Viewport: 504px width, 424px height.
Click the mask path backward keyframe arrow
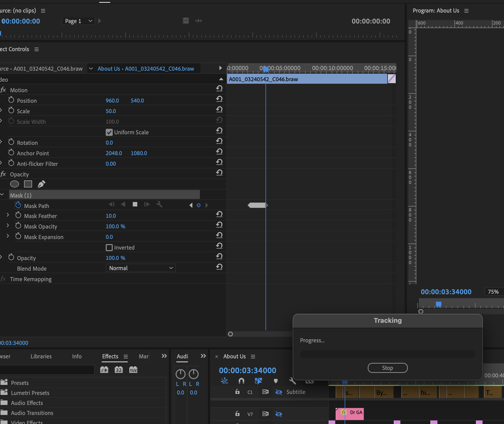coord(191,206)
